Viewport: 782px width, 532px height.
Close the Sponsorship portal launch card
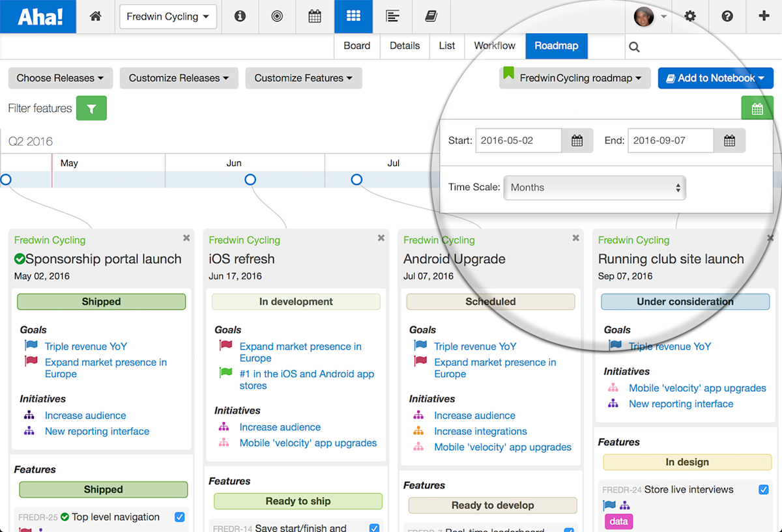tap(186, 238)
